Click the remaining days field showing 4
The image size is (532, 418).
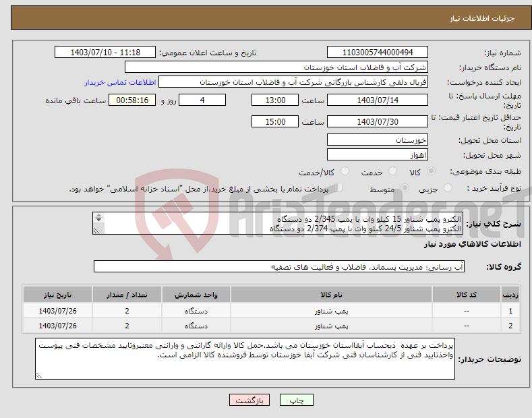[202, 100]
